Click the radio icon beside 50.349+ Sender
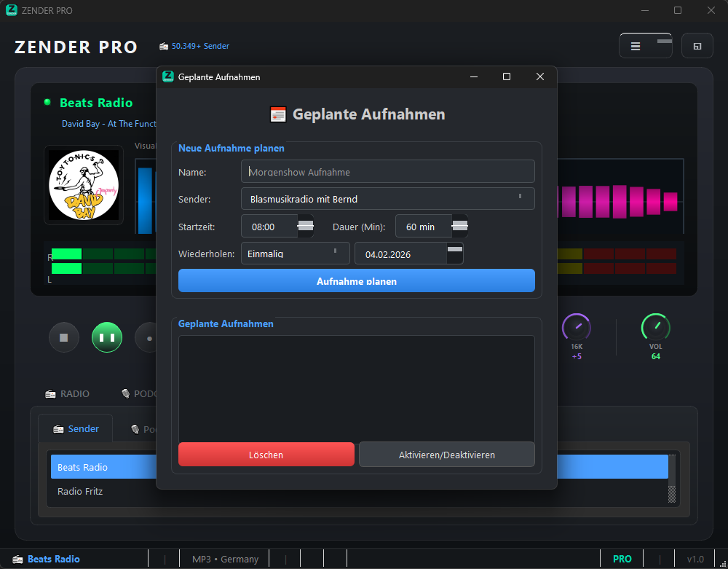 164,47
